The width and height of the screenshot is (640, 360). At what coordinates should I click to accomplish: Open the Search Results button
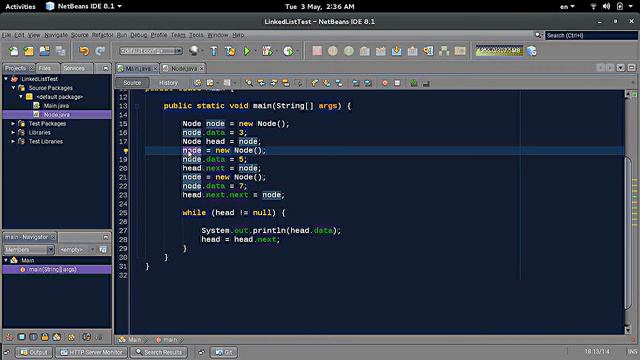click(159, 352)
